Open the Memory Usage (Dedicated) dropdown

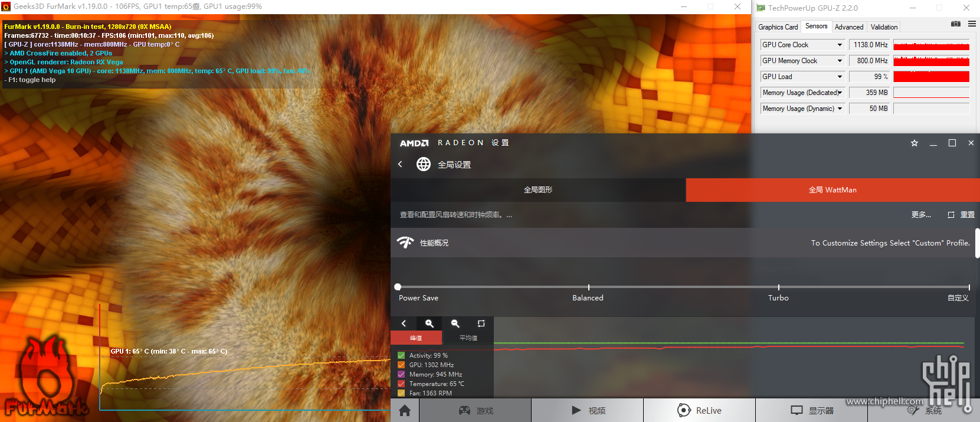click(840, 93)
